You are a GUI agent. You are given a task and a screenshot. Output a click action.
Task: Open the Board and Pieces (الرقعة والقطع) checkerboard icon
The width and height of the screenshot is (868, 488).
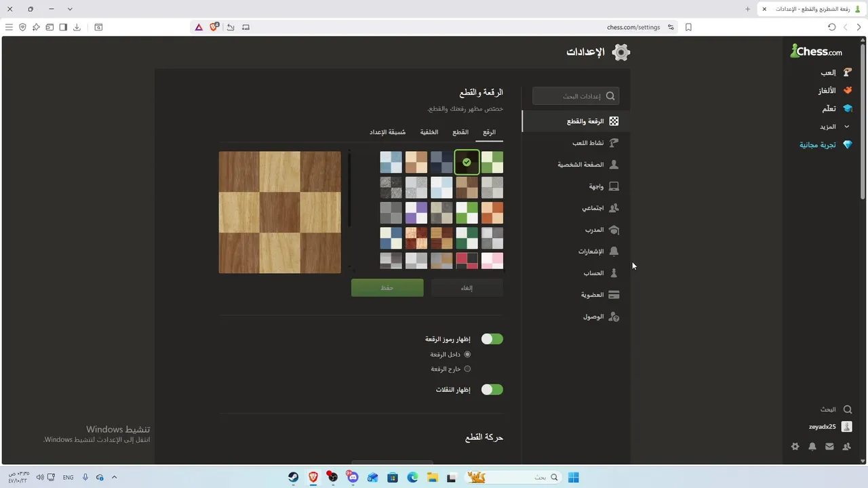coord(614,121)
